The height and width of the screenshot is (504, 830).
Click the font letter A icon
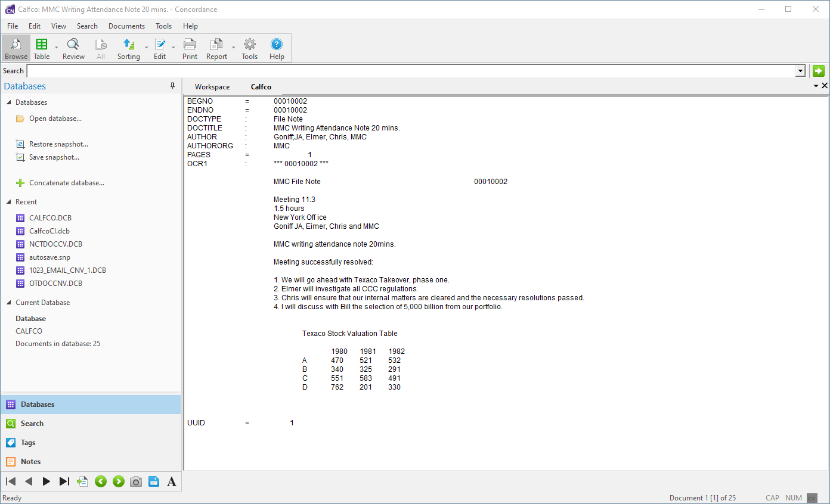172,481
